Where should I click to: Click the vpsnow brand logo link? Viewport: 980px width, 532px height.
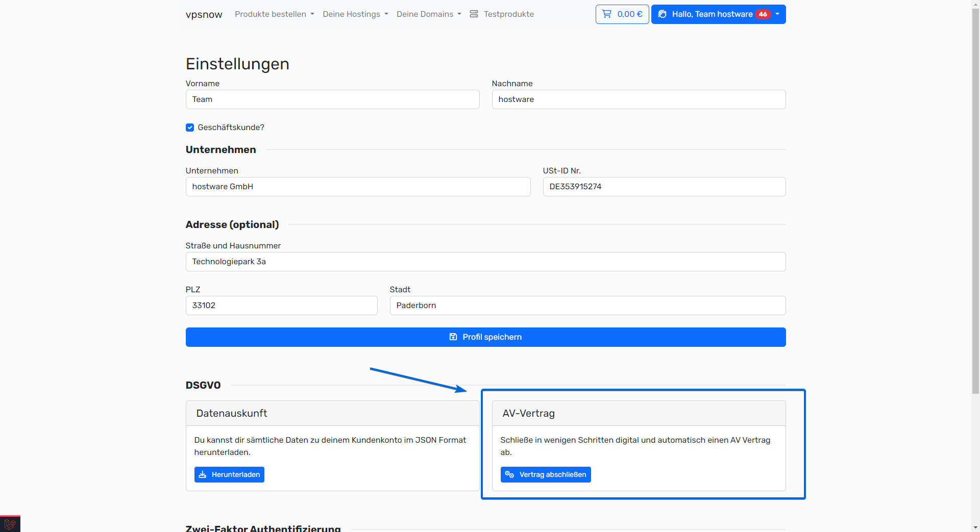[x=204, y=14]
